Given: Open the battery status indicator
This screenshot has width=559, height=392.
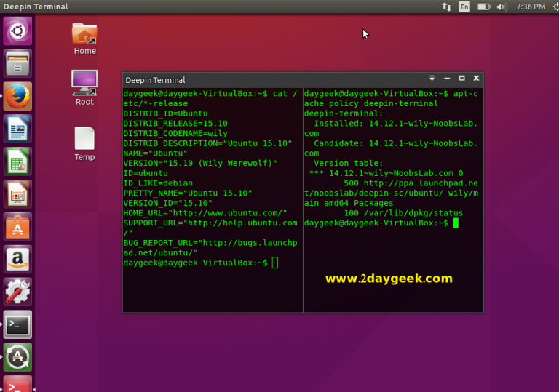Looking at the screenshot, I should [483, 7].
